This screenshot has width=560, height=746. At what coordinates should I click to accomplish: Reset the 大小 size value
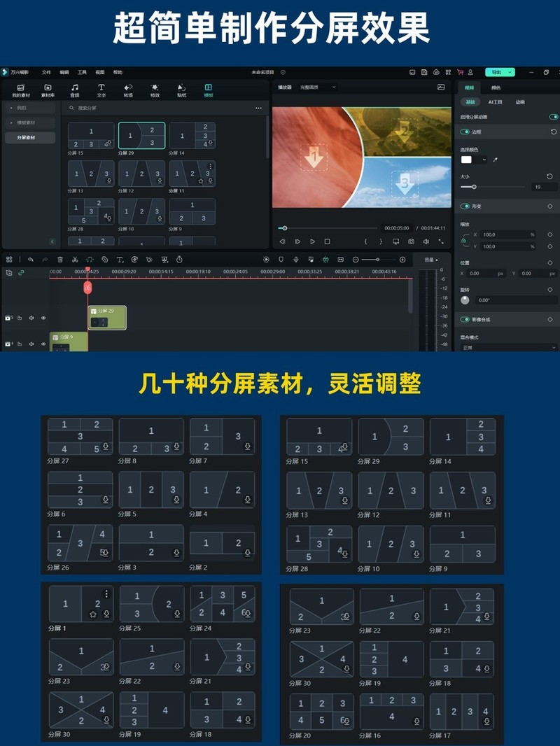coord(549,176)
